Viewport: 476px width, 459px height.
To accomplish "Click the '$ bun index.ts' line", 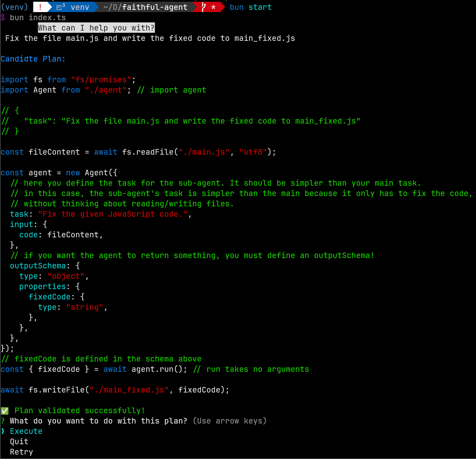I will click(33, 17).
